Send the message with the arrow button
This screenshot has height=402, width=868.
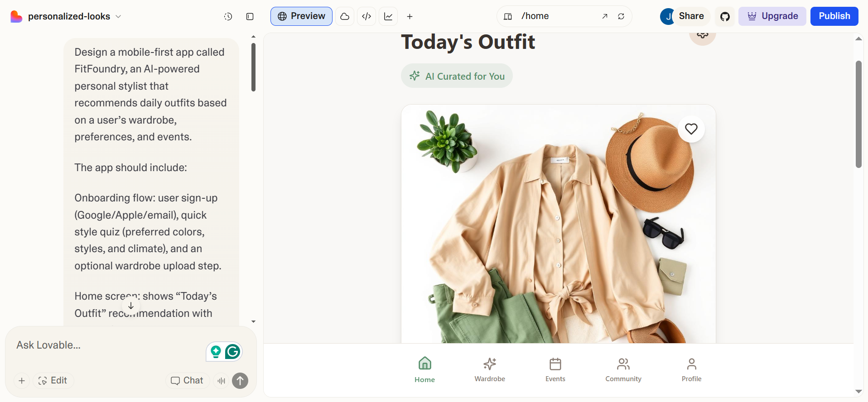(x=240, y=381)
